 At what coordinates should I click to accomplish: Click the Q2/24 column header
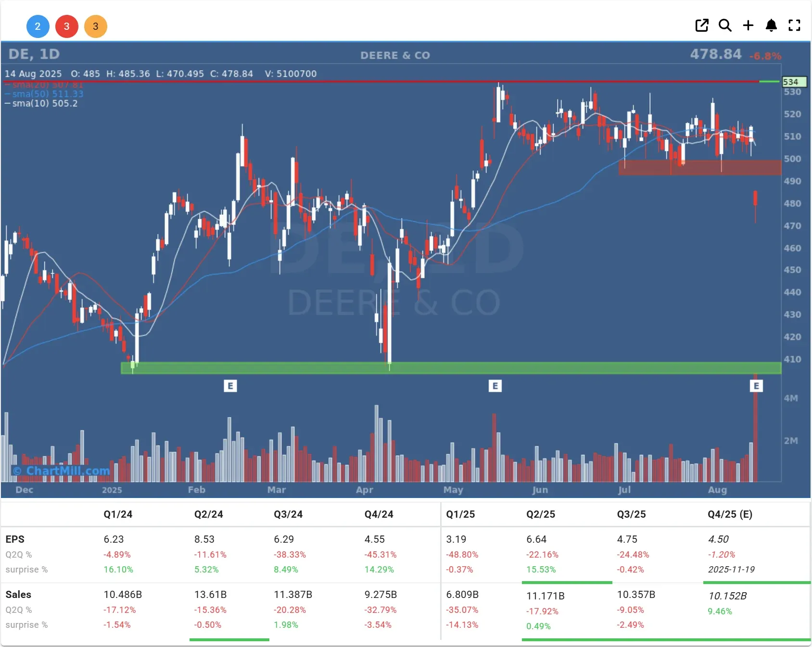(209, 514)
